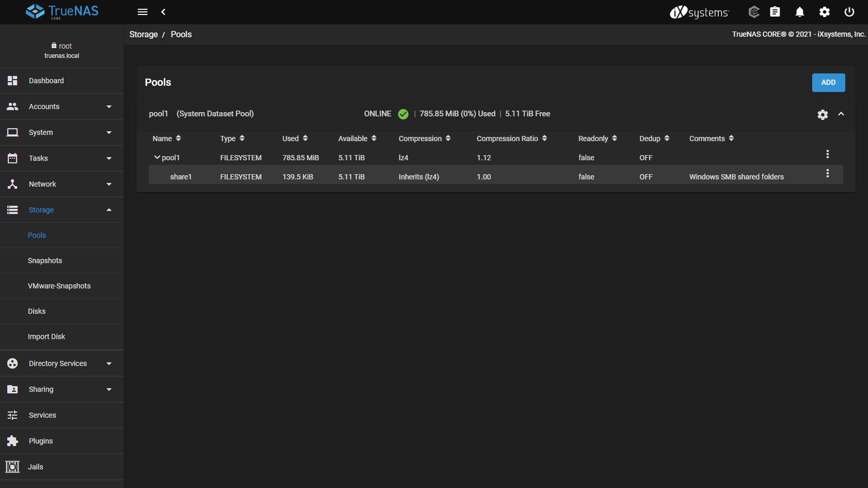Open the alerts bell icon
The height and width of the screenshot is (488, 868).
click(800, 12)
